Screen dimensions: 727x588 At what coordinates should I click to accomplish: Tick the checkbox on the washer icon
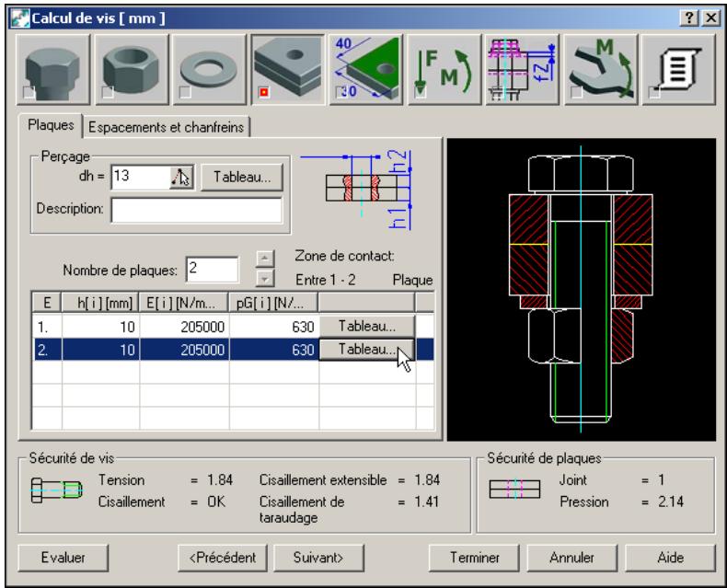pyautogui.click(x=186, y=92)
